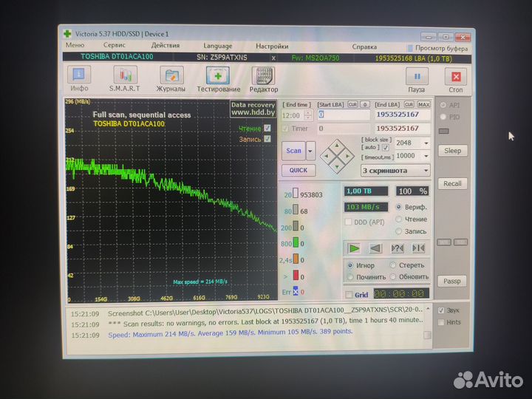Open the Language menu
This screenshot has width=532, height=399.
pos(218,46)
